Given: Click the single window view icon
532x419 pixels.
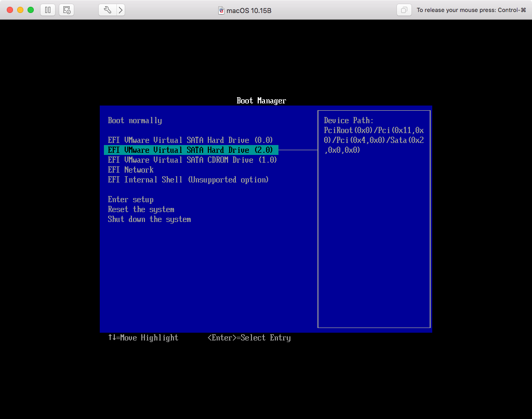Looking at the screenshot, I should coord(404,10).
